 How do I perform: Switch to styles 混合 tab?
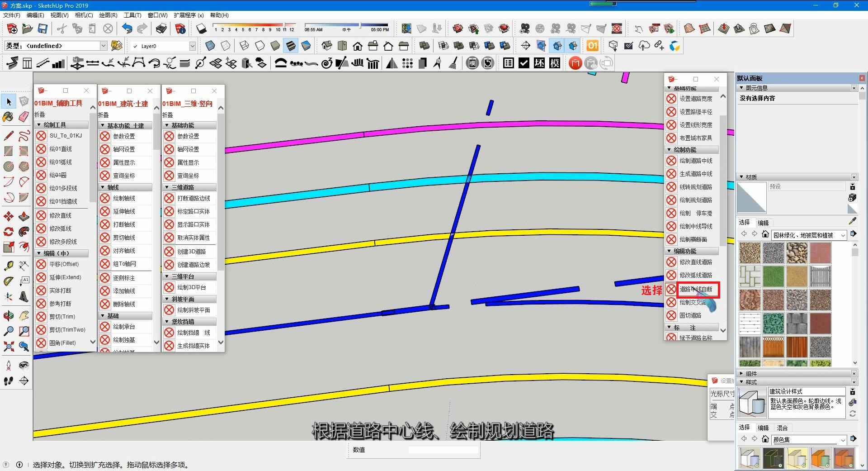(782, 428)
